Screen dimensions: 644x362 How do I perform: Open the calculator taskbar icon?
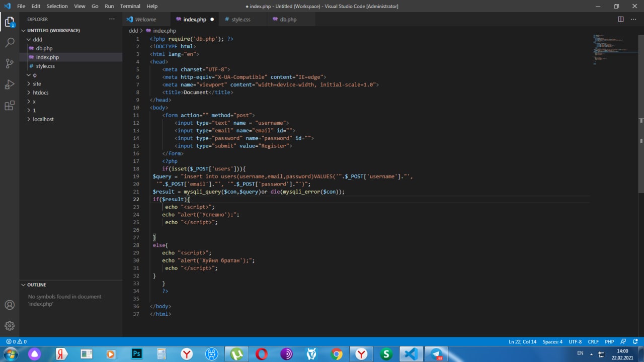tap(161, 354)
